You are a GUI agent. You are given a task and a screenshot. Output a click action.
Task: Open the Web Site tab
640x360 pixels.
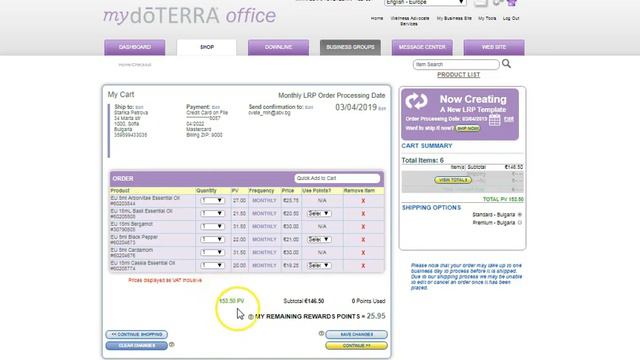(x=494, y=47)
